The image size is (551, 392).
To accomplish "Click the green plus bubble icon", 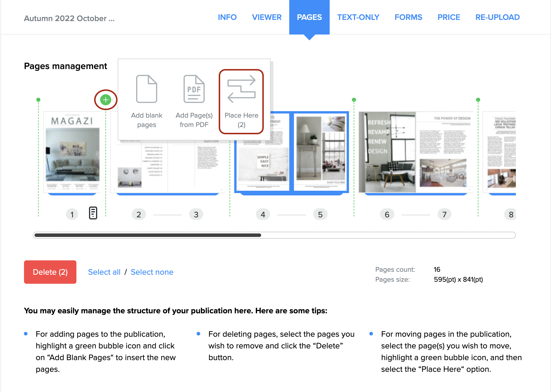I will 105,100.
